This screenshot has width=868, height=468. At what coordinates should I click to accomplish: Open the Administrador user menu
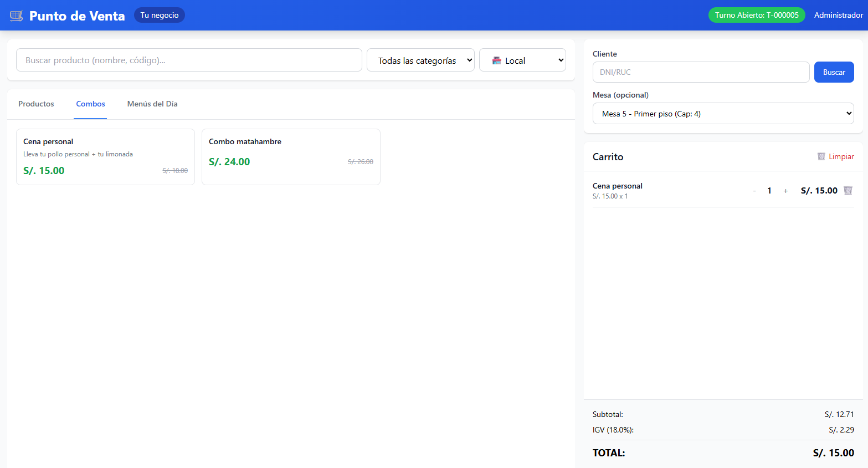tap(838, 15)
